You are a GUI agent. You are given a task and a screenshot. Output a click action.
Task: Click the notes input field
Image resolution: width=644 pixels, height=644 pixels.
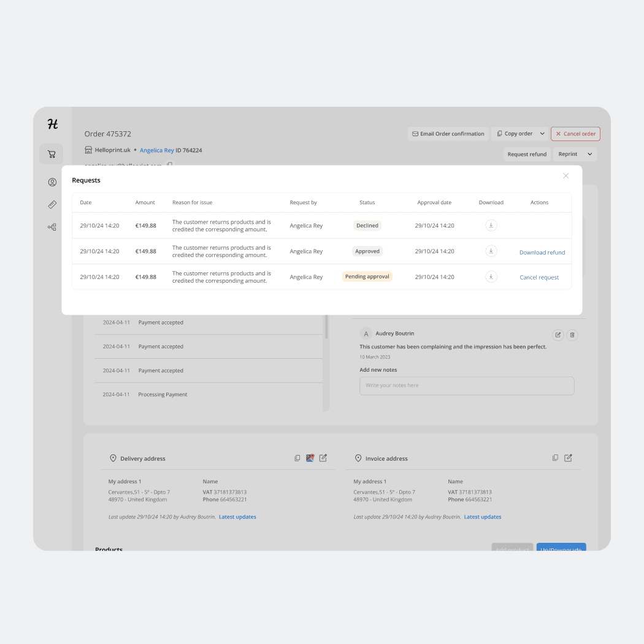[467, 385]
